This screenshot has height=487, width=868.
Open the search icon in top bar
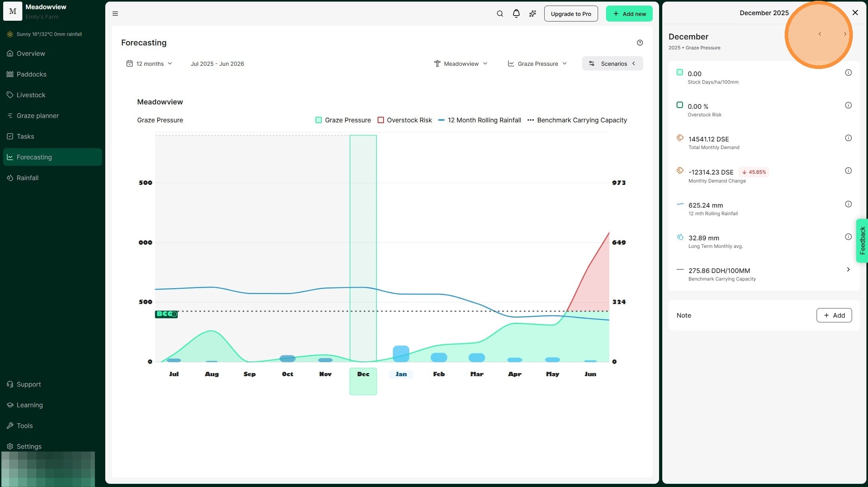500,14
